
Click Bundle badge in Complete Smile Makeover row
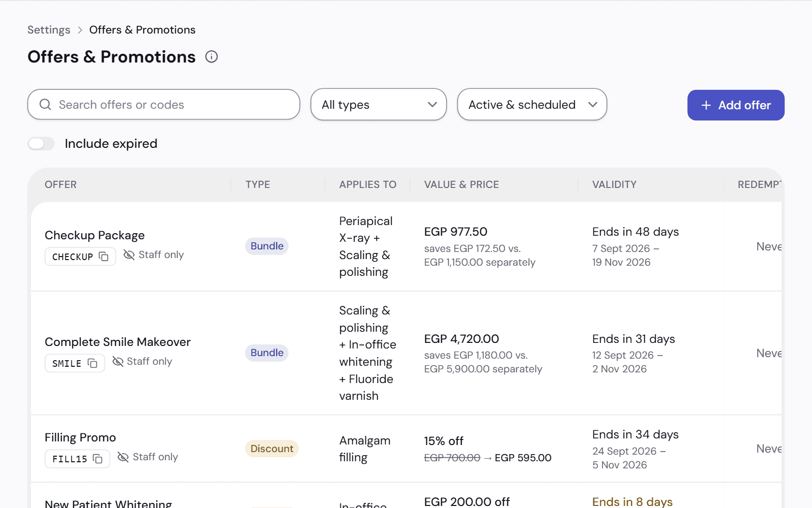[x=267, y=353]
